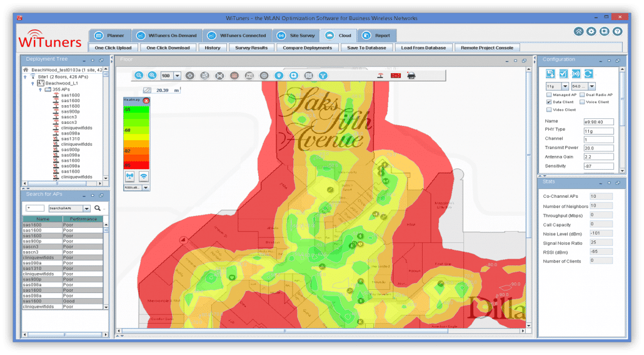Open the 11g PHY type dropdown
Viewport: 644px width, 355px height.
click(x=565, y=86)
